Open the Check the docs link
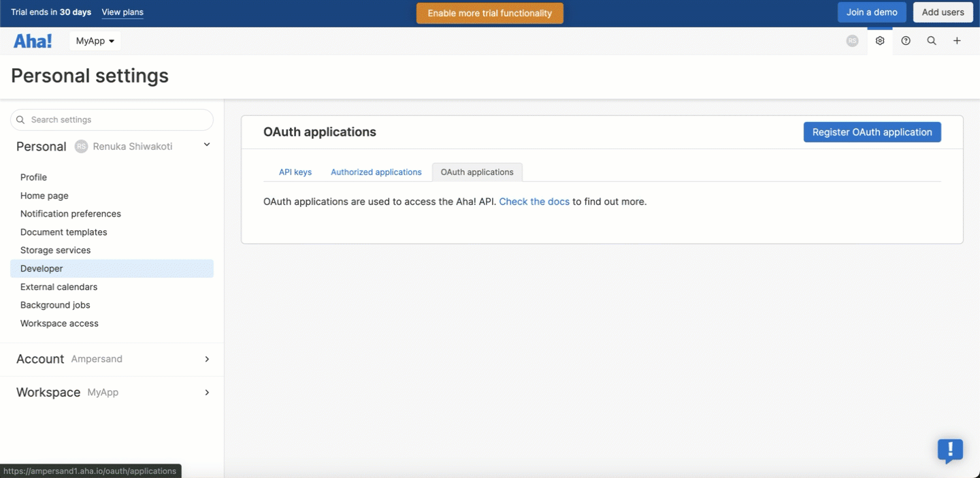 tap(534, 202)
